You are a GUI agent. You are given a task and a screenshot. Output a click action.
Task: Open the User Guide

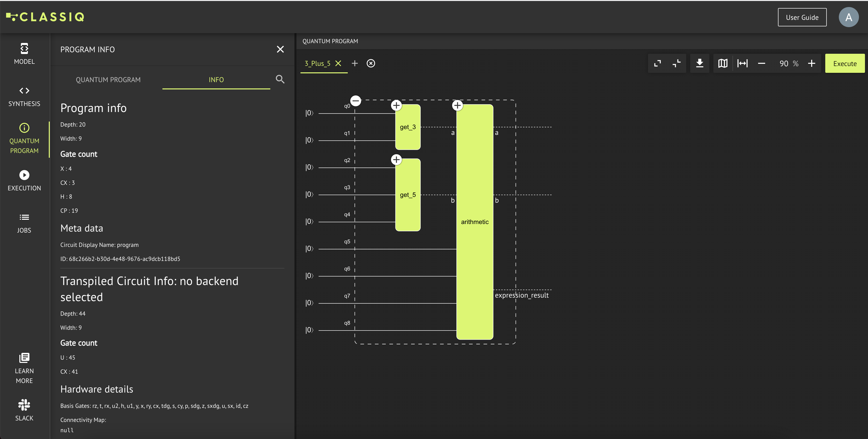click(802, 17)
